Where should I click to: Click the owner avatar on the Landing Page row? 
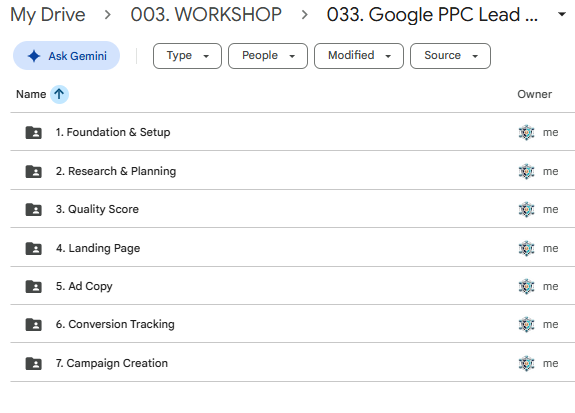click(x=527, y=248)
